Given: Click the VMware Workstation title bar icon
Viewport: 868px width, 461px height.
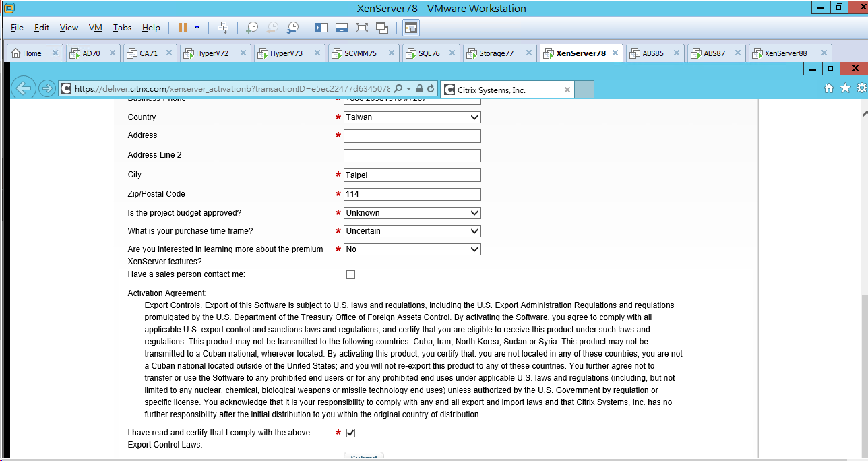Looking at the screenshot, I should (9, 8).
